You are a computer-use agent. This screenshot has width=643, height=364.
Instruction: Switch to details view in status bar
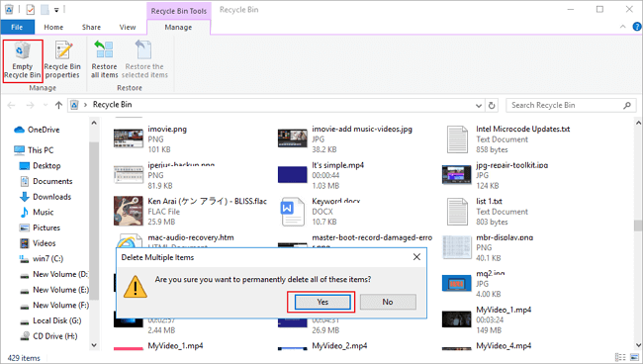tap(620, 357)
